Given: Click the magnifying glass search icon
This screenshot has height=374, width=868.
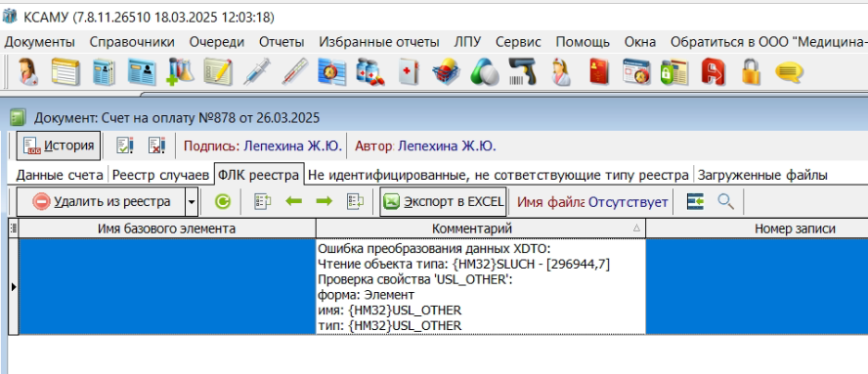Looking at the screenshot, I should [725, 201].
